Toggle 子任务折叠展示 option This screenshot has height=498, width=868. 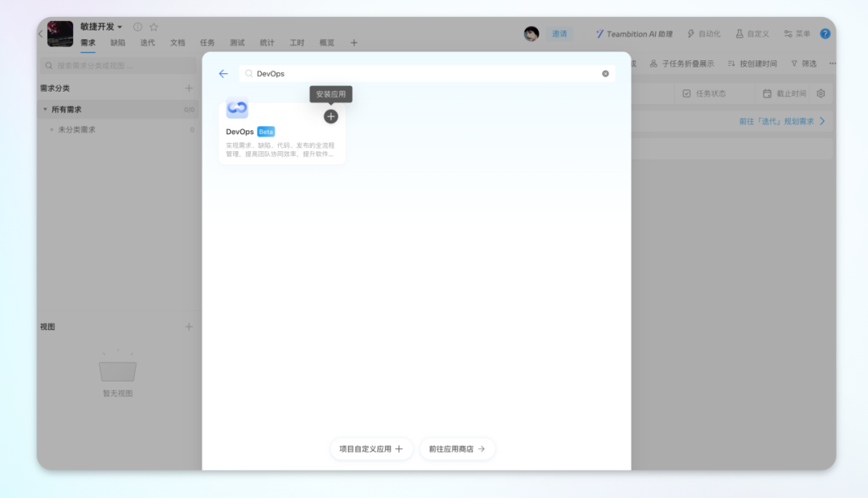coord(682,63)
